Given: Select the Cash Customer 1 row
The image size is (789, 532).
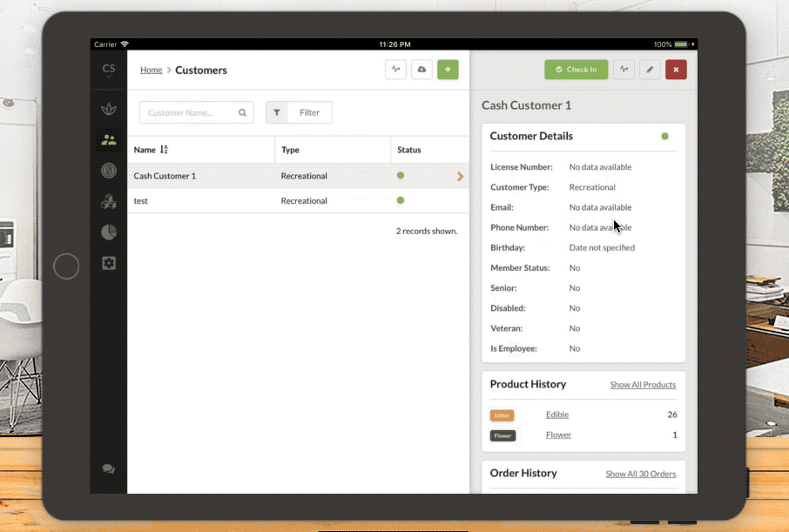Looking at the screenshot, I should click(298, 176).
